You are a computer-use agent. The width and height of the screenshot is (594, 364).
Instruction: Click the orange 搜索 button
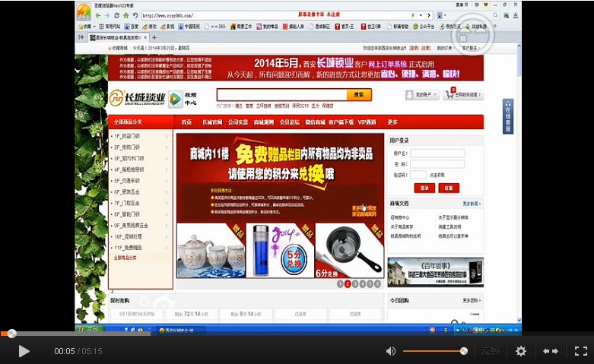coord(359,95)
